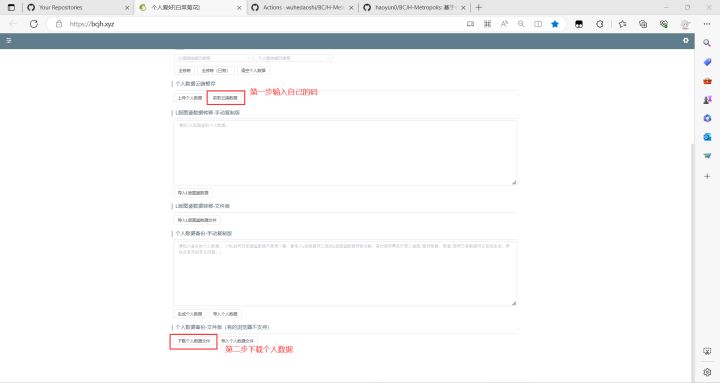Open the grid icon in address bar
Image resolution: width=720 pixels, height=383 pixels.
click(x=487, y=24)
